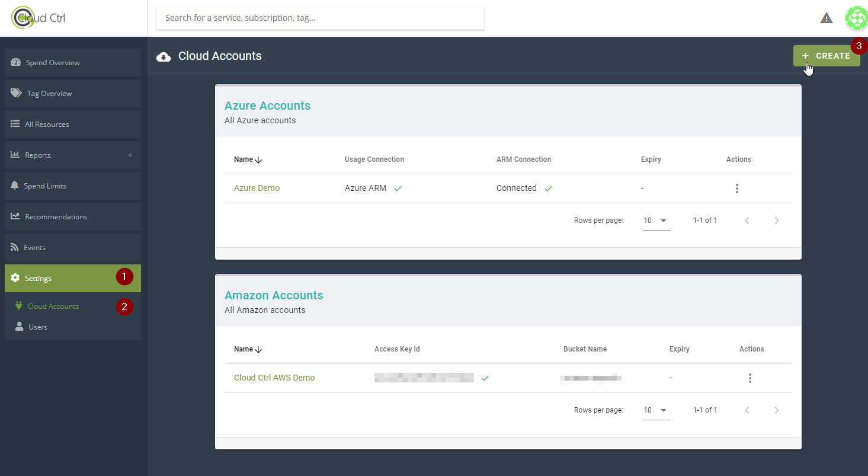
Task: Go to previous page in Amazon Accounts table
Action: click(747, 410)
